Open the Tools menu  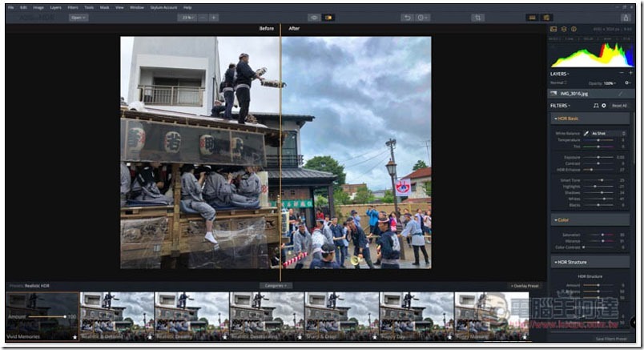pos(89,7)
